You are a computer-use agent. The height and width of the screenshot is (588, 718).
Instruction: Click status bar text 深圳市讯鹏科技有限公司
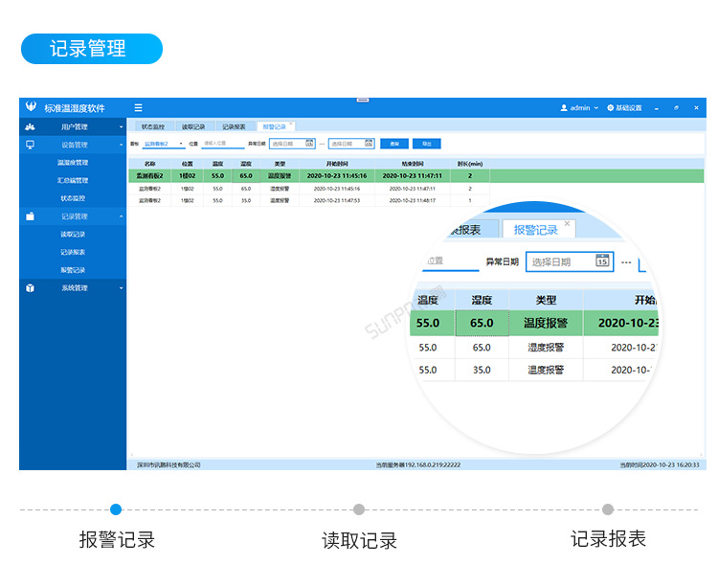[168, 464]
